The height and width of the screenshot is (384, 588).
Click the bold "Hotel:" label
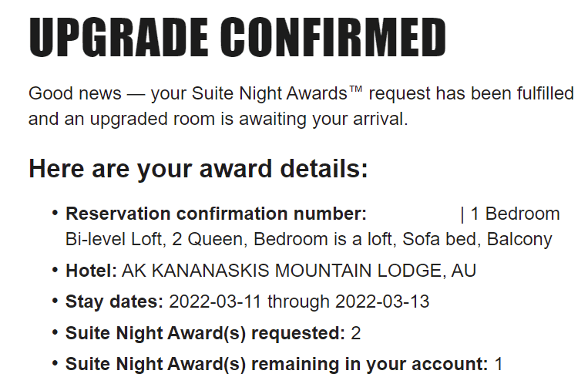[x=91, y=271]
